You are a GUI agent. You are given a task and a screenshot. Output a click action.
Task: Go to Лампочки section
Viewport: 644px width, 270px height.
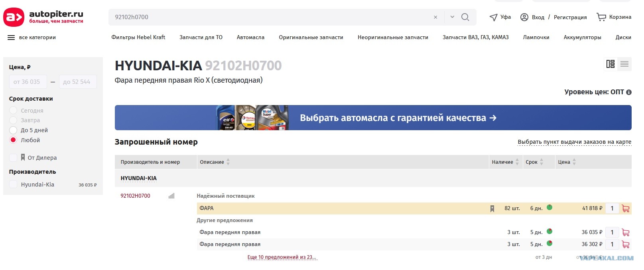point(536,37)
